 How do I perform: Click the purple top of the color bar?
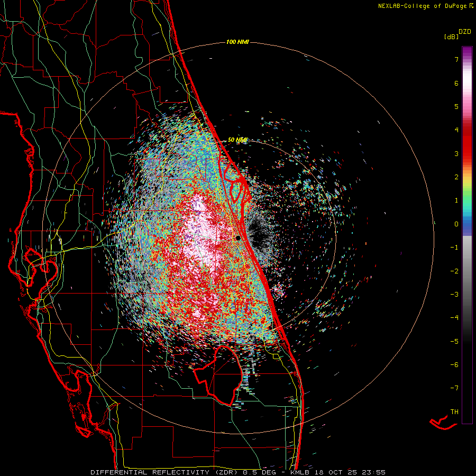tap(467, 52)
